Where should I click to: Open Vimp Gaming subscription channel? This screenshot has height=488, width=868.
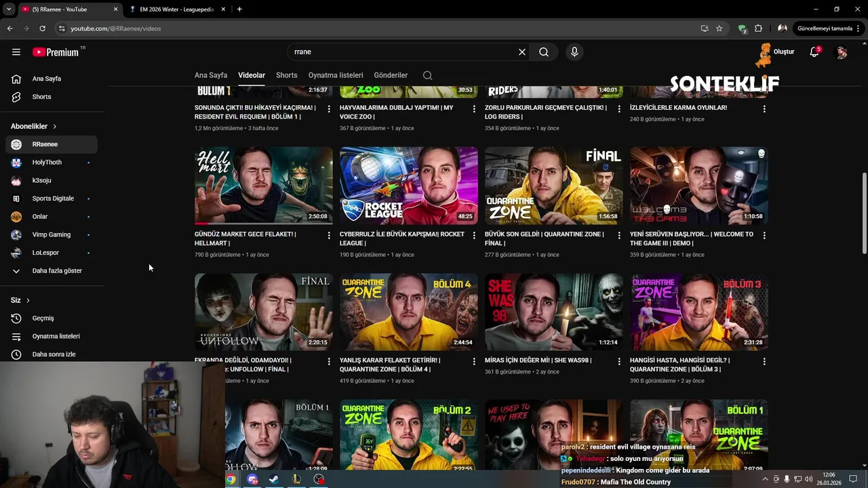tap(52, 235)
